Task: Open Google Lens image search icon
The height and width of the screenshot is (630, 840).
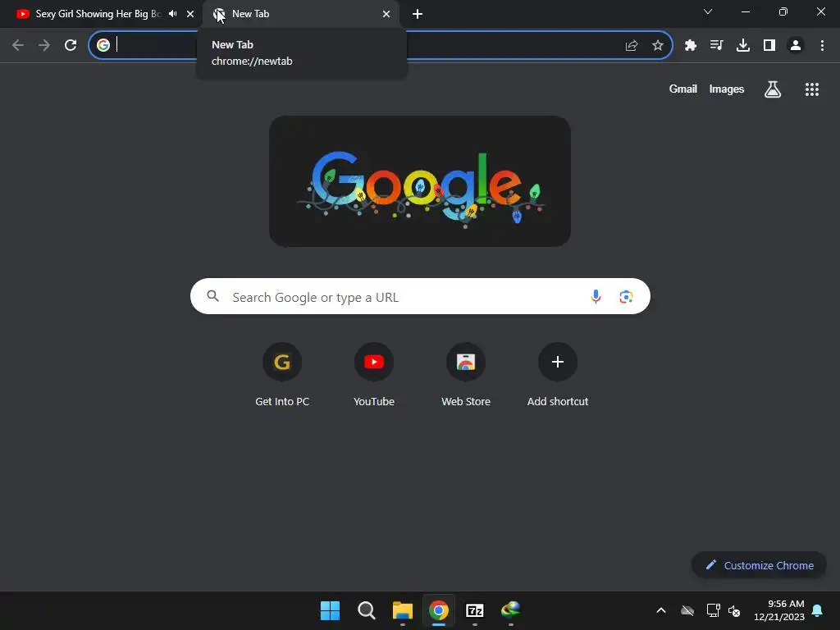Action: pyautogui.click(x=626, y=296)
